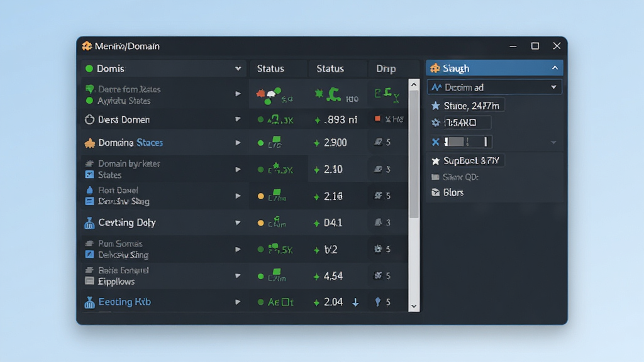Screen dimensions: 644x362
Task: Open the Eeoting Ktib link text
Action: coord(125,302)
